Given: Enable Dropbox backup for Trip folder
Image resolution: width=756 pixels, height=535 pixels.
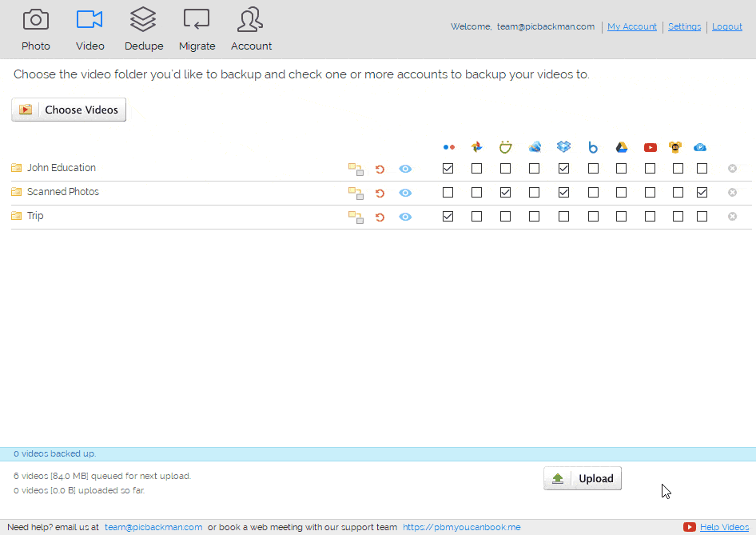Looking at the screenshot, I should 564,217.
